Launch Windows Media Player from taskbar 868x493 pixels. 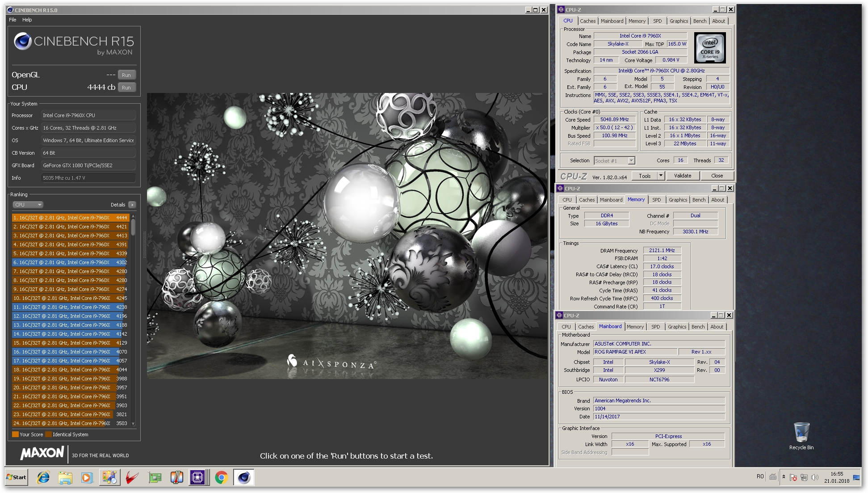87,477
